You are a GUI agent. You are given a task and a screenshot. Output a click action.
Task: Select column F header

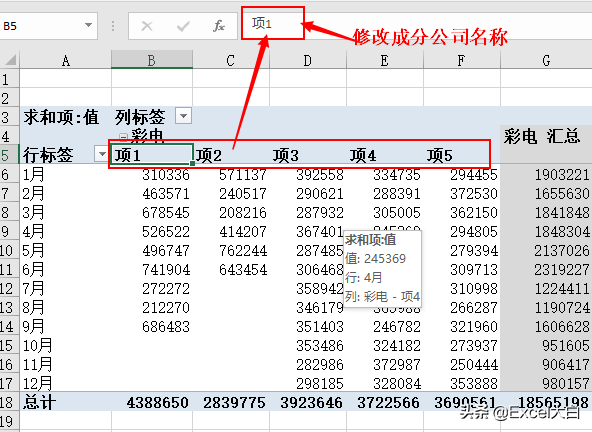pos(462,60)
